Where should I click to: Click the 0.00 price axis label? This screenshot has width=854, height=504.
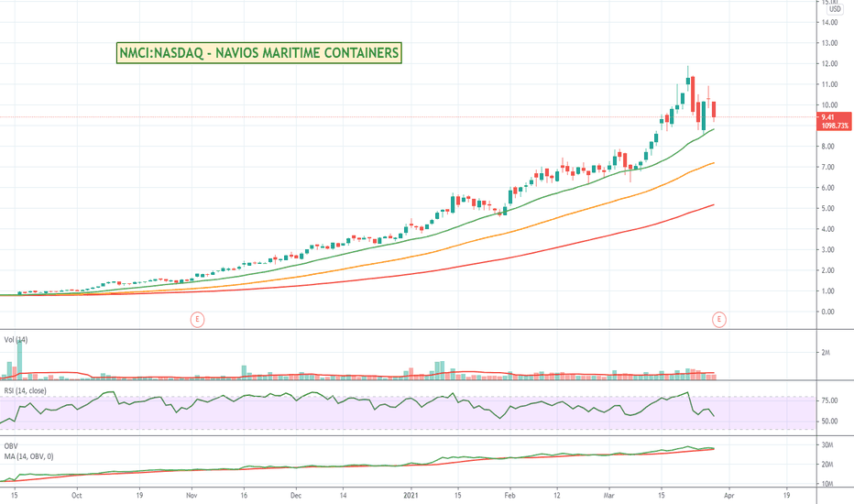click(827, 312)
